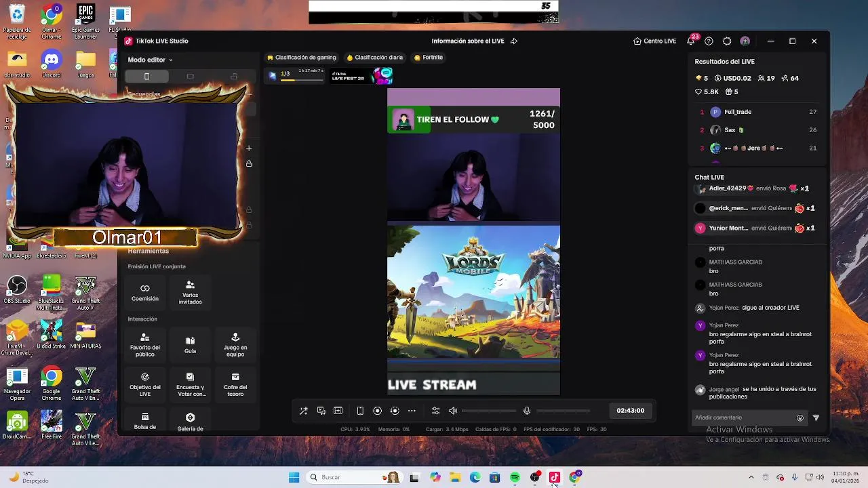
Task: Click Jorge angel joined message in chat
Action: pos(756,392)
